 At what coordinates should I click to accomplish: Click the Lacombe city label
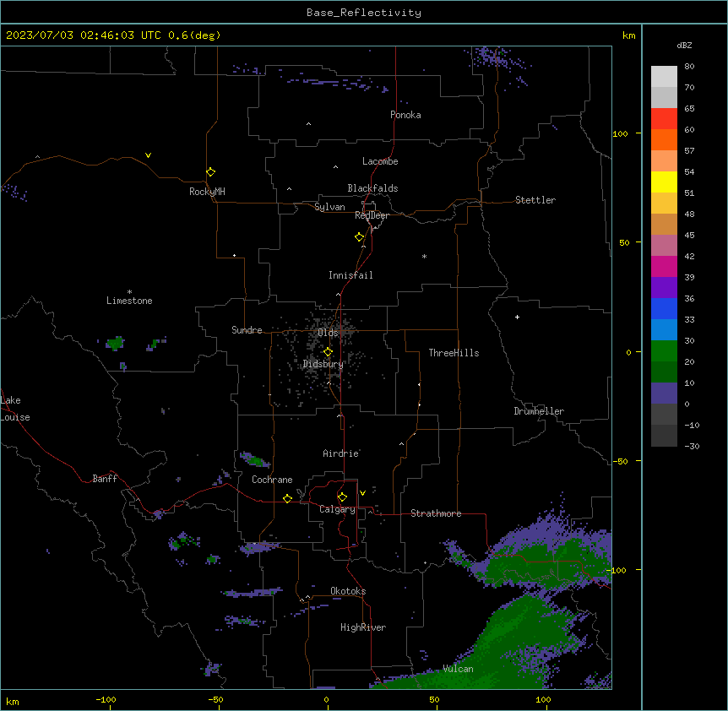[x=380, y=161]
